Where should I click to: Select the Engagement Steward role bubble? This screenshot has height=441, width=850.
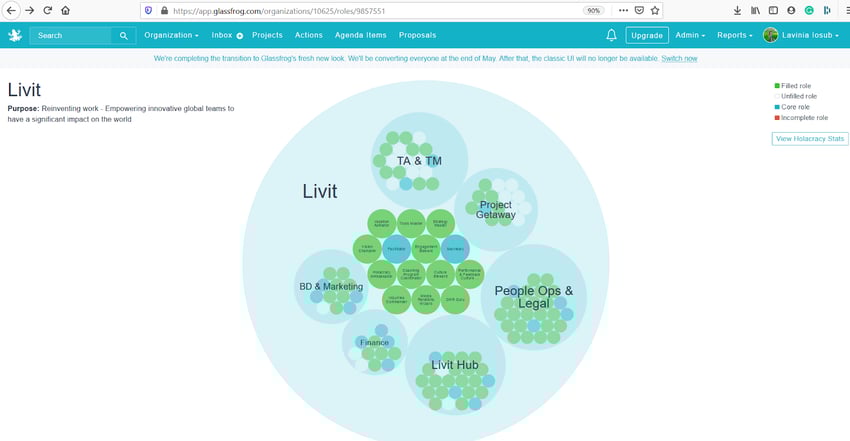[426, 249]
